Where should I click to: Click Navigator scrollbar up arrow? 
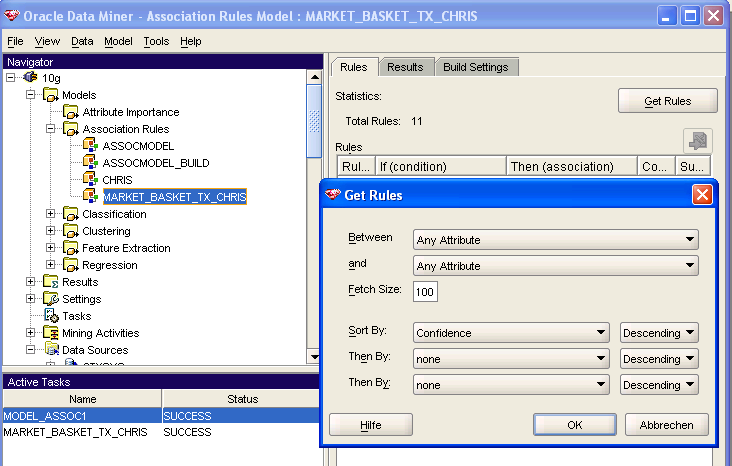tap(314, 77)
